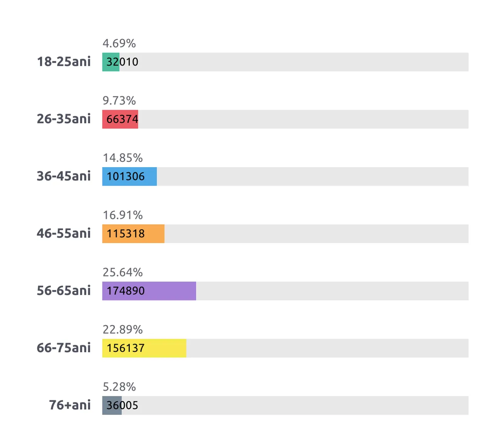
Task: Click the 18-25ani age group label
Action: coord(64,62)
